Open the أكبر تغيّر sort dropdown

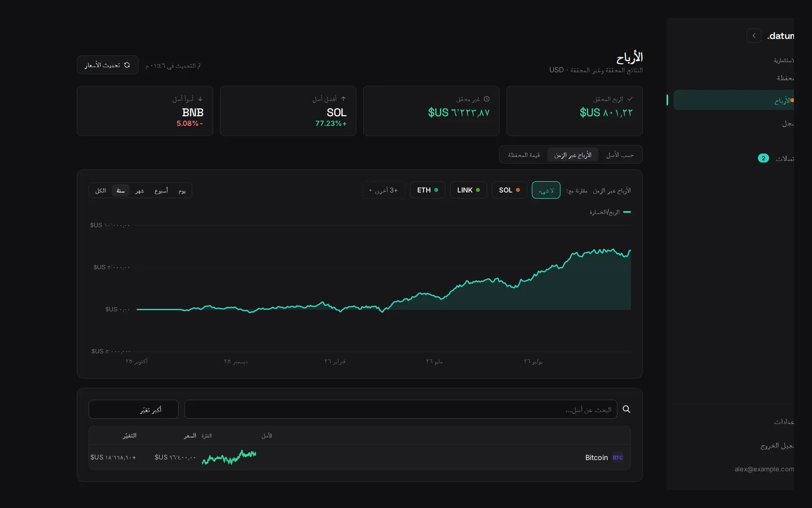click(x=134, y=409)
